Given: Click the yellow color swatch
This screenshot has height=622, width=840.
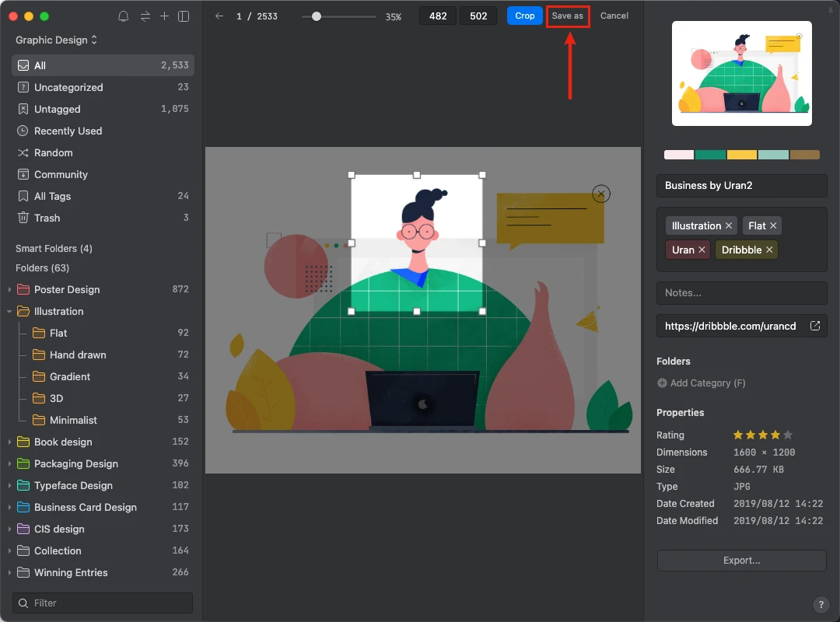Looking at the screenshot, I should (741, 155).
